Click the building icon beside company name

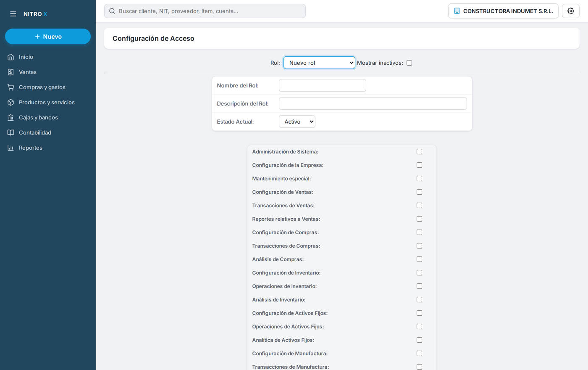pyautogui.click(x=457, y=11)
